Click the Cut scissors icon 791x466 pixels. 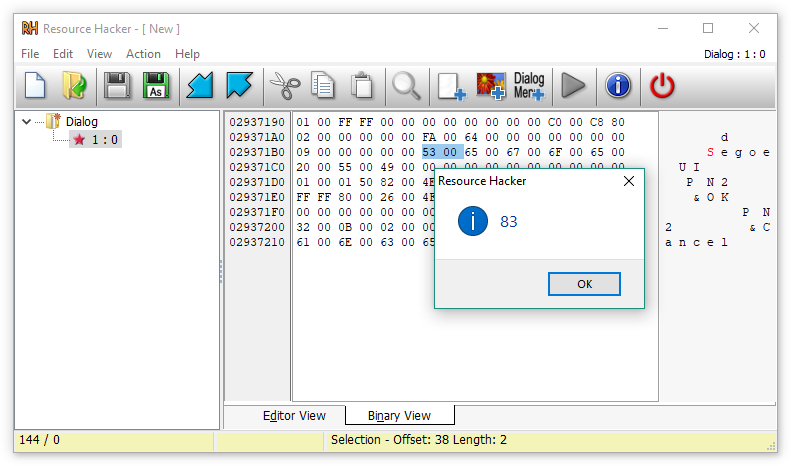[285, 86]
